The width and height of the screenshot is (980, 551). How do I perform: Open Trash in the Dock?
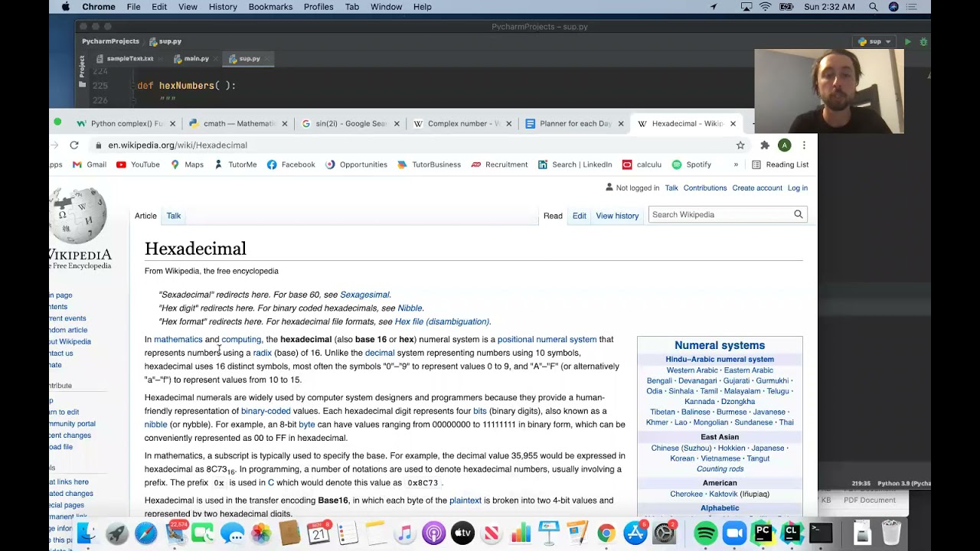(x=891, y=533)
